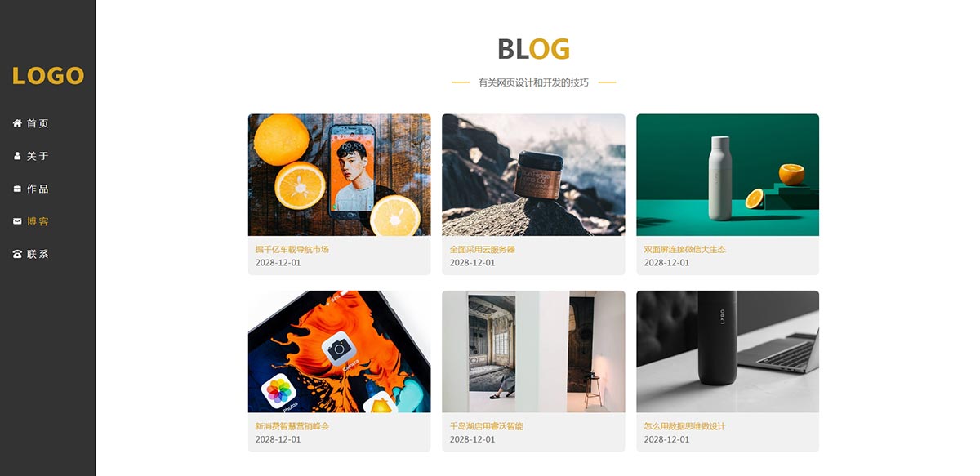This screenshot has width=980, height=476.
Task: Click the 双面屏连接微信大生态 title link
Action: [684, 249]
